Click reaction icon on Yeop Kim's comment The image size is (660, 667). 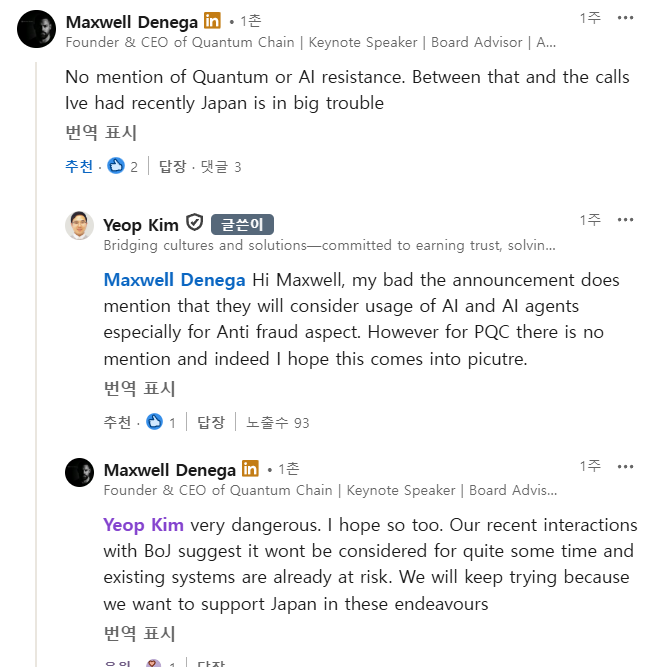154,422
